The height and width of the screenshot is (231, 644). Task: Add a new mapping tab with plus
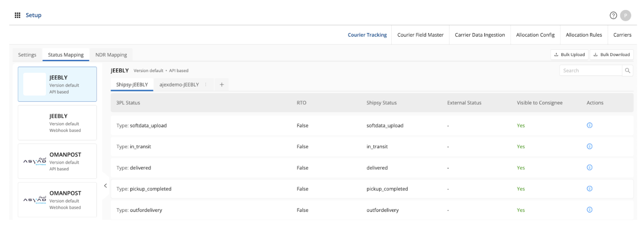click(x=221, y=85)
